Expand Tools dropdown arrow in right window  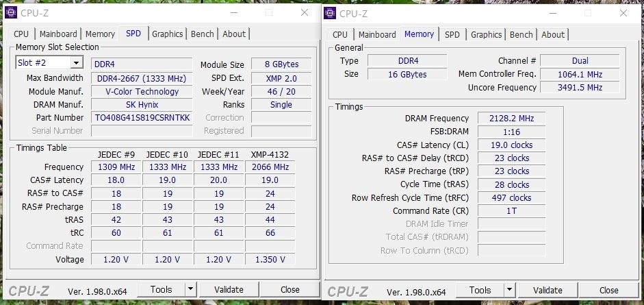509,290
